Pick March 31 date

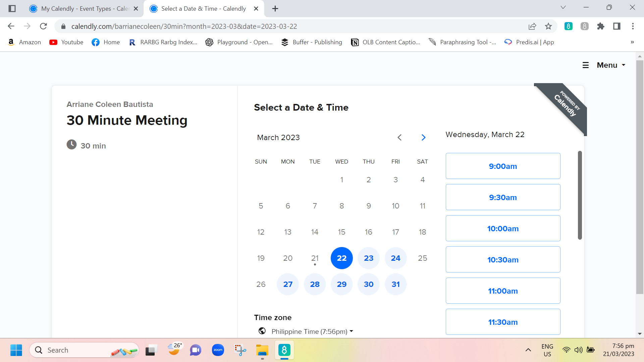[395, 284]
